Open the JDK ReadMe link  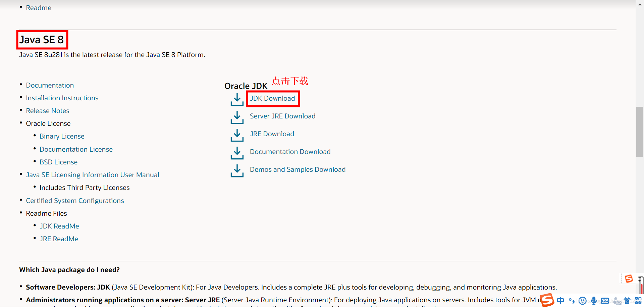[x=59, y=226]
